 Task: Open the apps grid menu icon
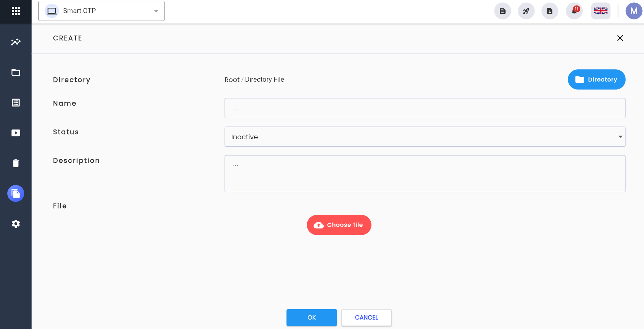tap(15, 11)
